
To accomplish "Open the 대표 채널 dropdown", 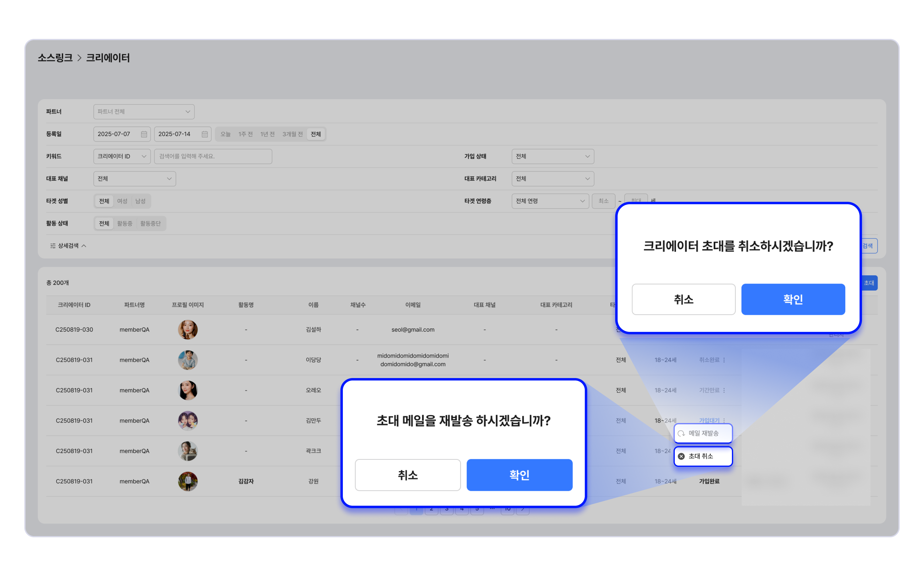I will pyautogui.click(x=135, y=179).
